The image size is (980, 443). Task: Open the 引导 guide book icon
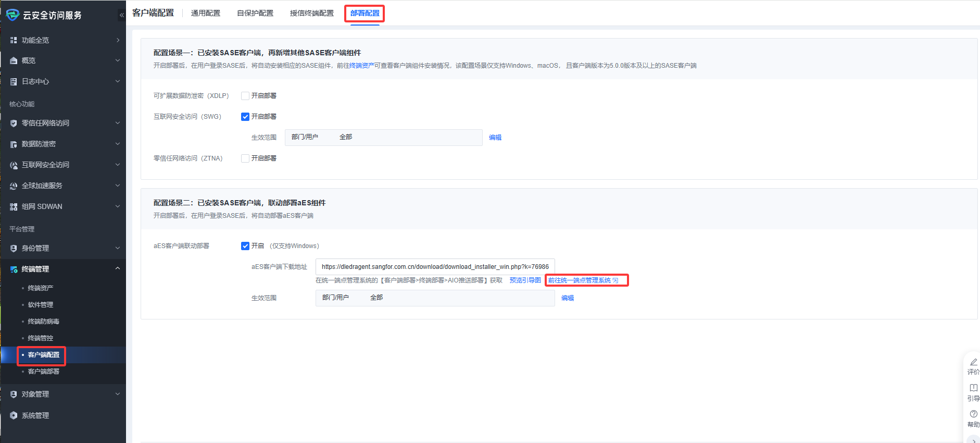point(973,388)
